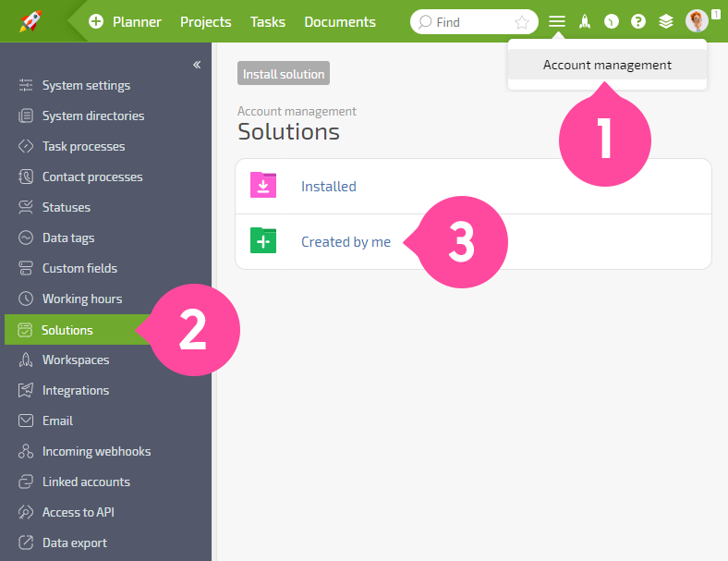Open Custom fields in the sidebar
The width and height of the screenshot is (728, 561).
pyautogui.click(x=79, y=268)
